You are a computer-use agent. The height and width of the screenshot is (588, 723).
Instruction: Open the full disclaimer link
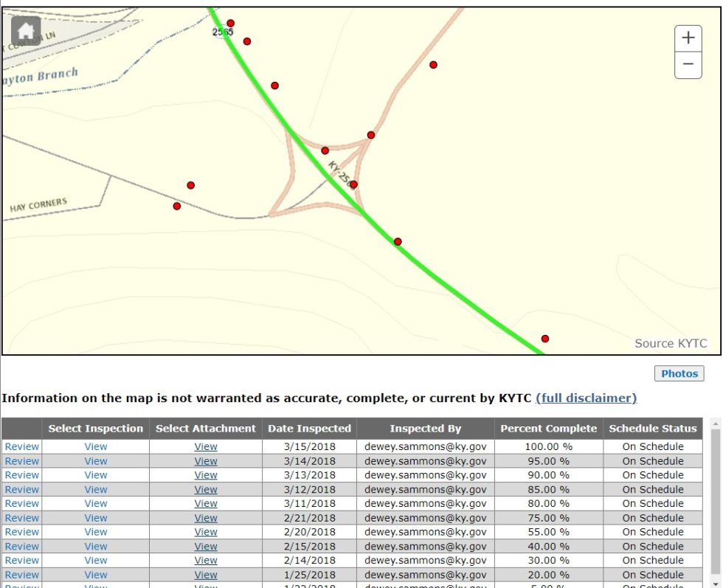pyautogui.click(x=586, y=398)
